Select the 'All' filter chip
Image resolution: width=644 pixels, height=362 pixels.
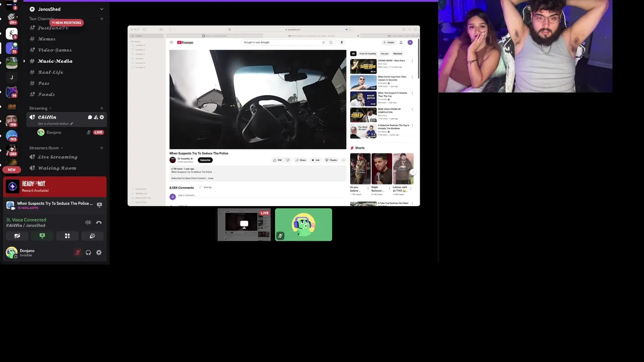[x=353, y=54]
